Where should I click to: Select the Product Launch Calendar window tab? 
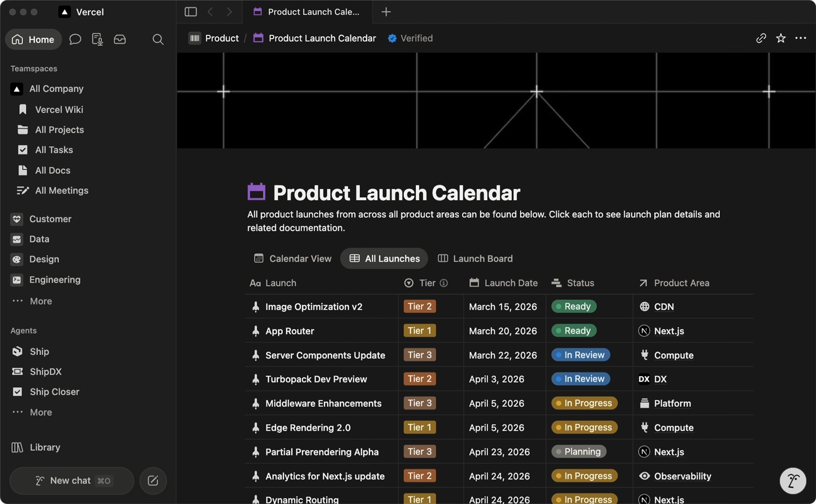click(x=307, y=12)
